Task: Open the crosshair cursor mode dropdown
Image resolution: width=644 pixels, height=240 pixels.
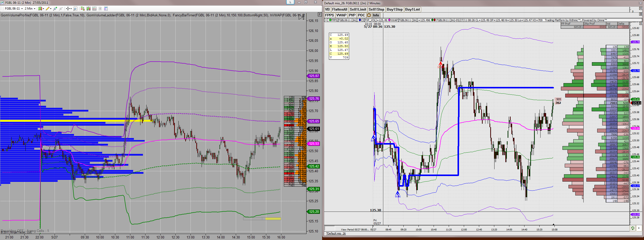Action: click(x=69, y=9)
